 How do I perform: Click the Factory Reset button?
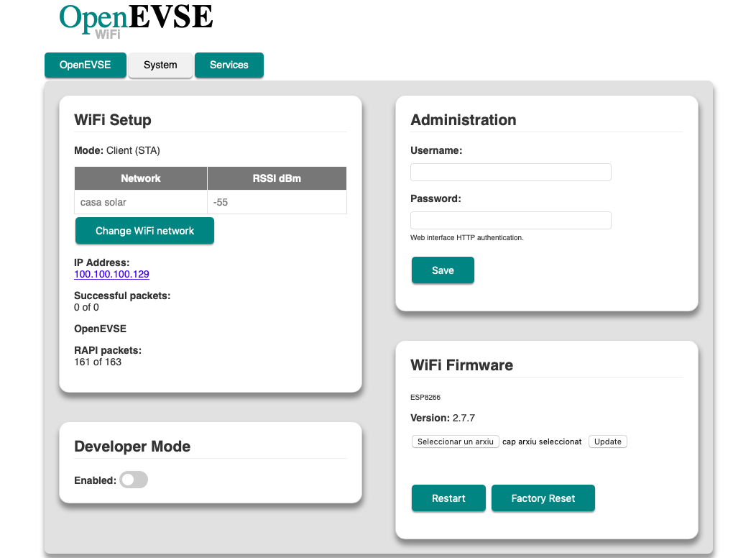(543, 498)
